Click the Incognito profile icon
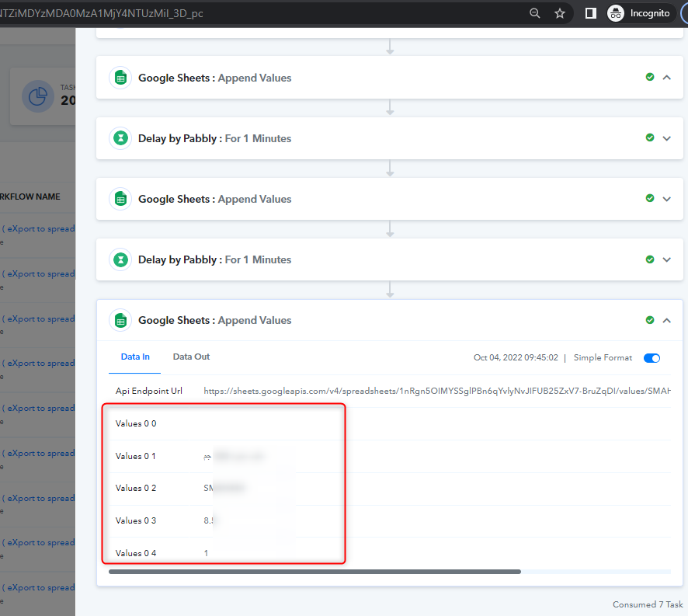Screen dimensions: 688x616 pos(615,14)
